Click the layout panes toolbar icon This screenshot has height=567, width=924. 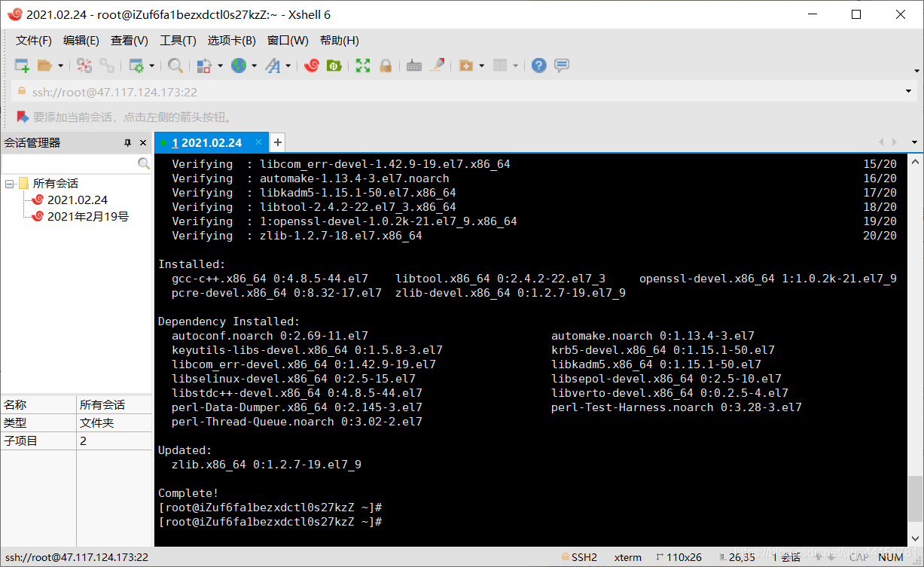click(x=500, y=66)
